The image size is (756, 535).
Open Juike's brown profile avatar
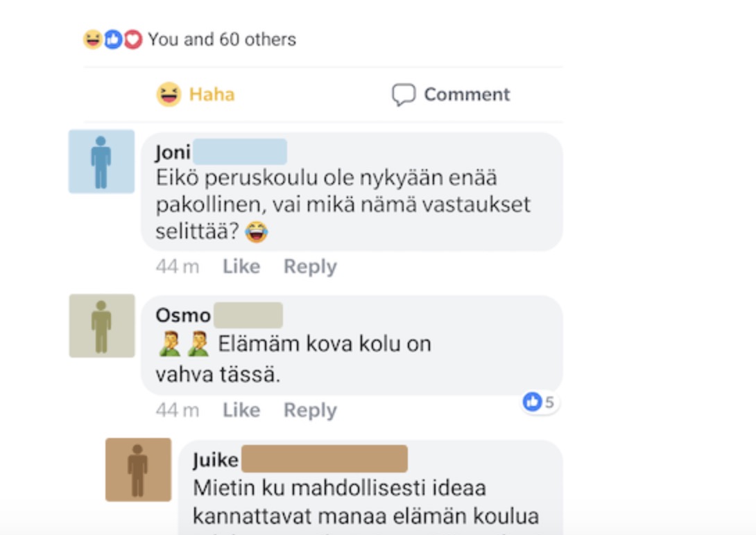pyautogui.click(x=138, y=469)
